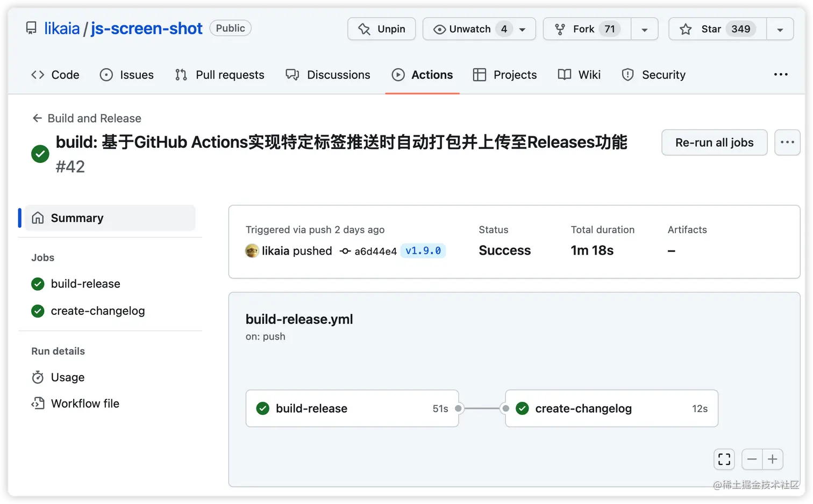Click the green success check beside the run title
The image size is (813, 504).
(x=40, y=154)
